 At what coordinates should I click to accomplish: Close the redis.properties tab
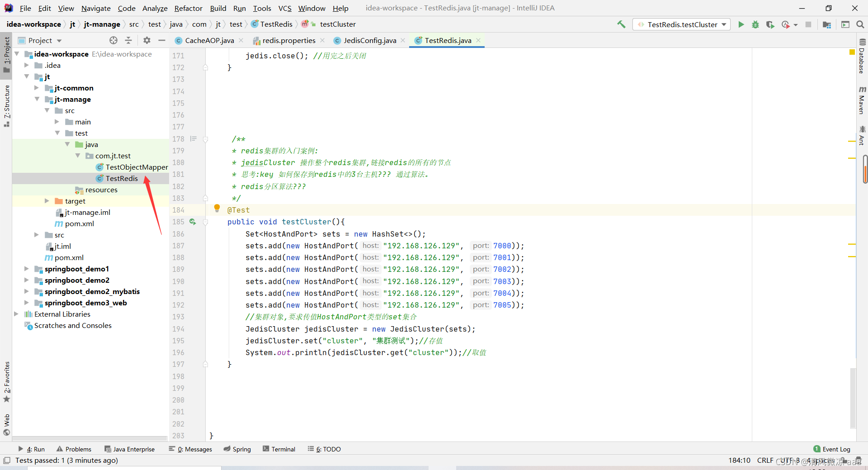[x=322, y=40]
